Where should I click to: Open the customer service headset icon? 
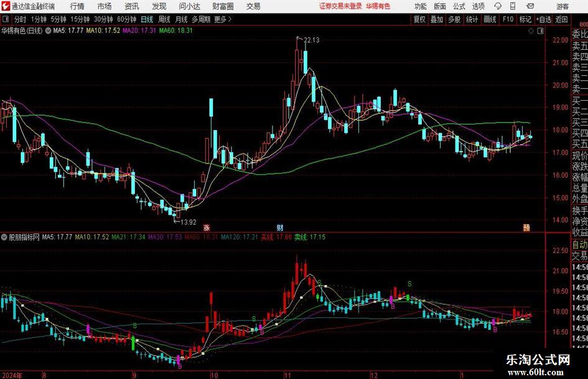pos(498,6)
